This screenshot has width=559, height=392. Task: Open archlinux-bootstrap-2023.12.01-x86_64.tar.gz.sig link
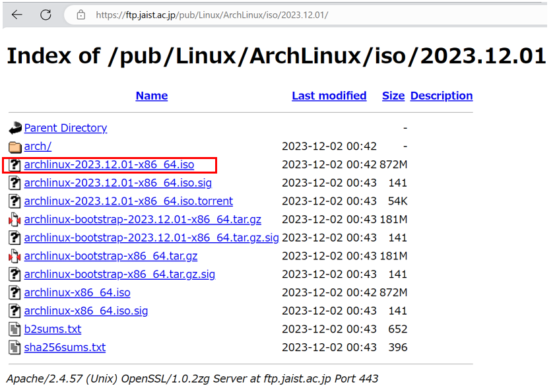point(152,238)
